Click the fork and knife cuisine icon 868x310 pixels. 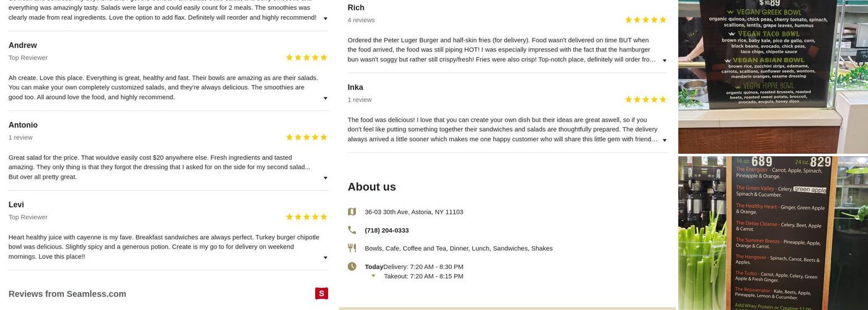tap(352, 248)
